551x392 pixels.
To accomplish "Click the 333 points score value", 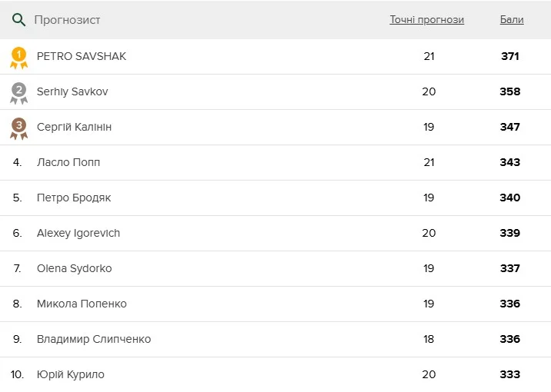I will point(510,375).
